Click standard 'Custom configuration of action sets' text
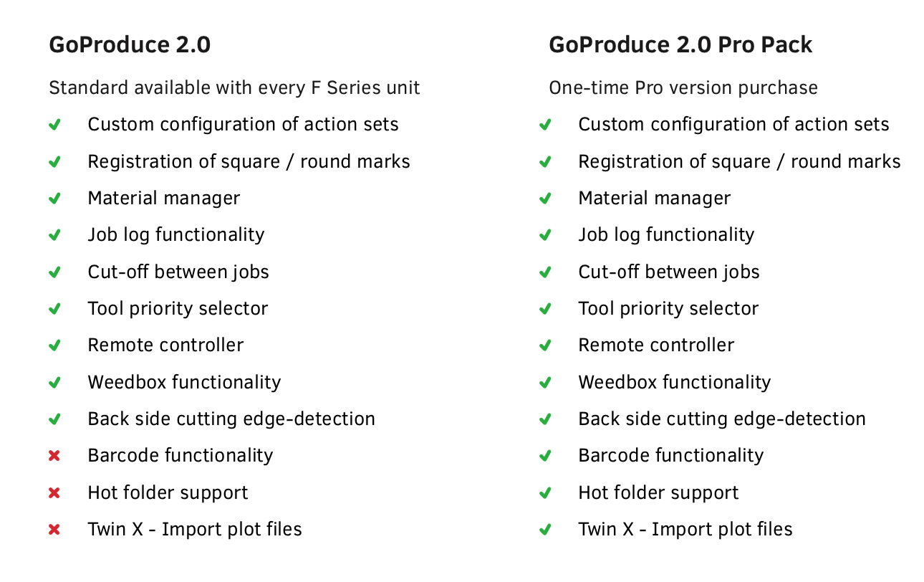Screen dimensions: 924x582 click(243, 125)
